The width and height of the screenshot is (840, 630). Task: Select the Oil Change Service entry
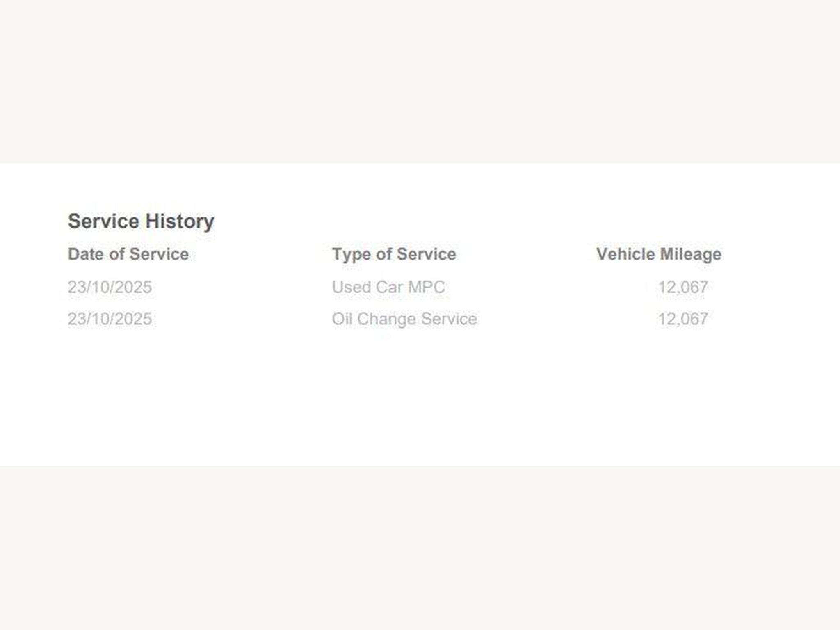404,319
